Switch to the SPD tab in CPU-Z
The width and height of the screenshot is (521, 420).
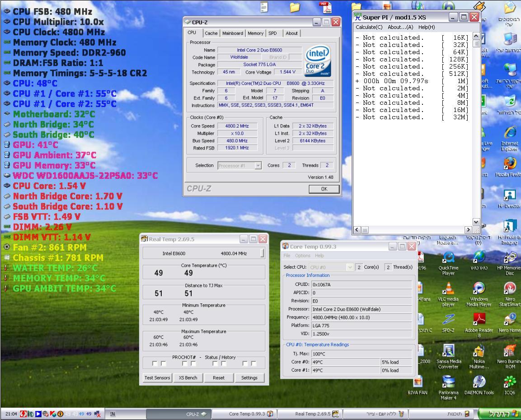[272, 33]
